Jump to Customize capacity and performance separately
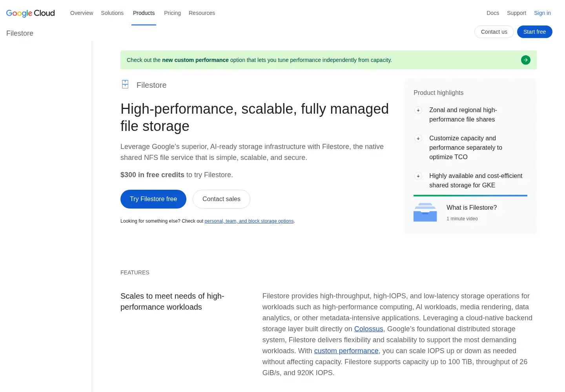 coord(466,148)
